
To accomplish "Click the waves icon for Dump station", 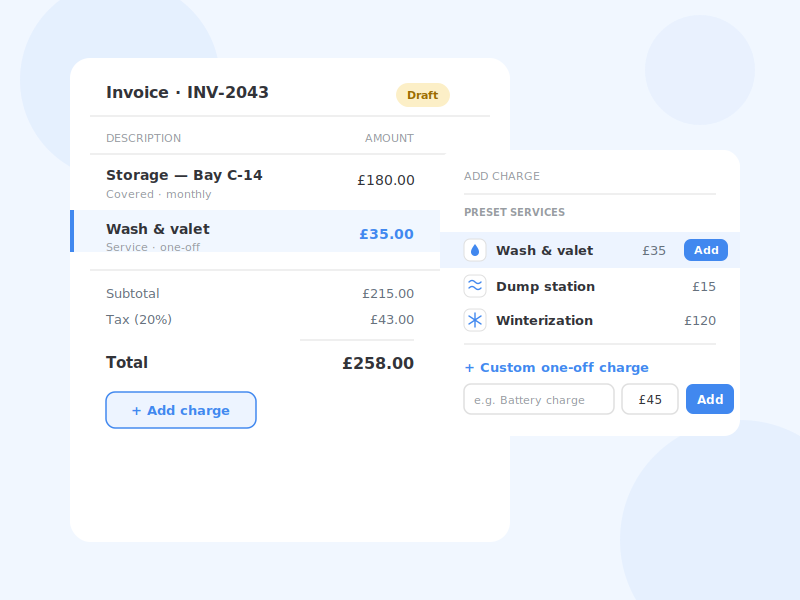I will [474, 286].
